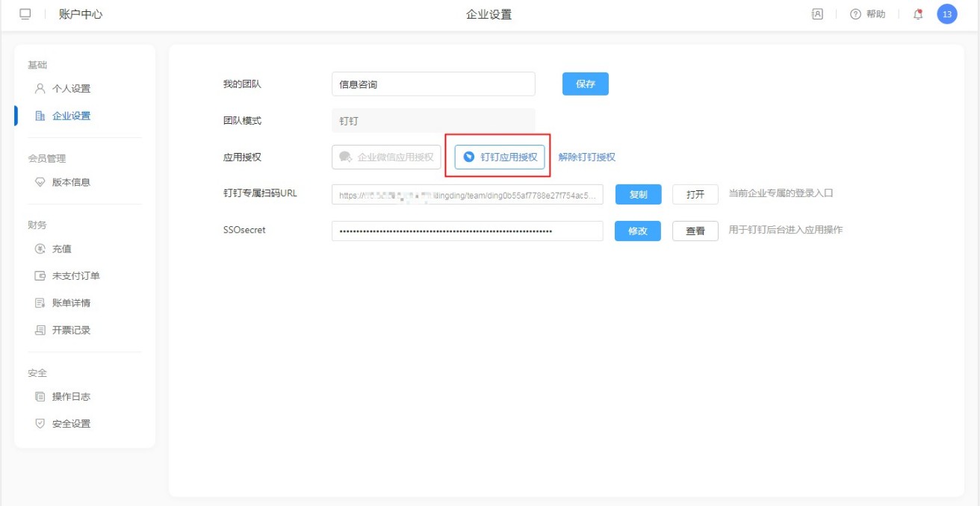Image resolution: width=980 pixels, height=506 pixels.
Task: Open 安全设置 in sidebar
Action: click(70, 424)
